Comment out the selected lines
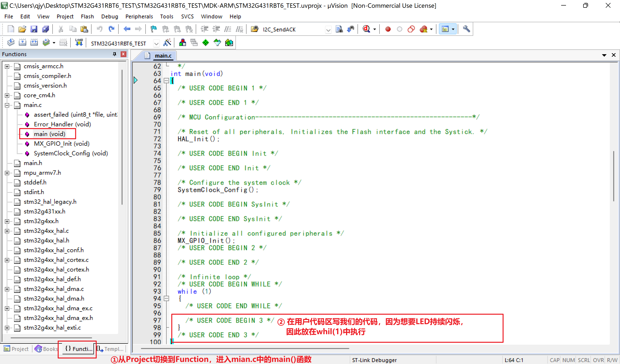620x364 pixels. coord(228,29)
